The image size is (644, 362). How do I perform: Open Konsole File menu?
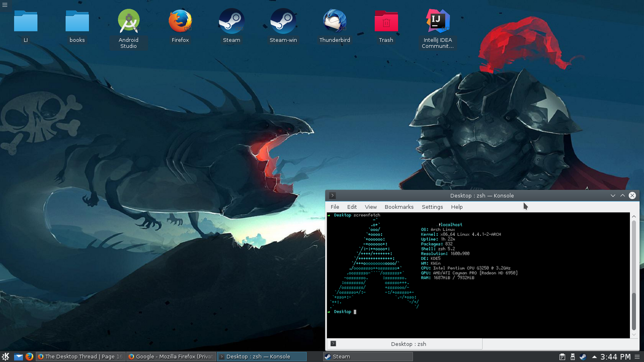click(x=335, y=207)
